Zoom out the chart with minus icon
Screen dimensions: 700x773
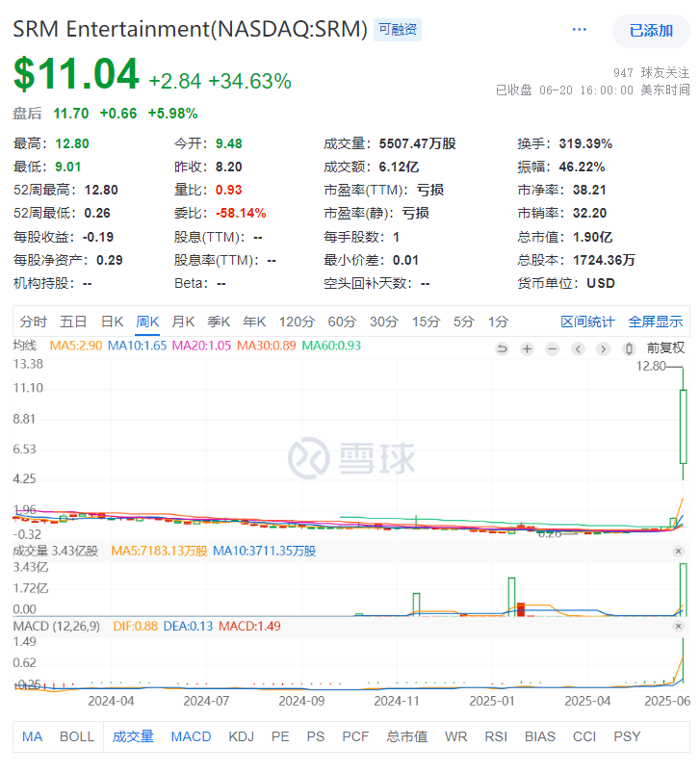tap(552, 349)
